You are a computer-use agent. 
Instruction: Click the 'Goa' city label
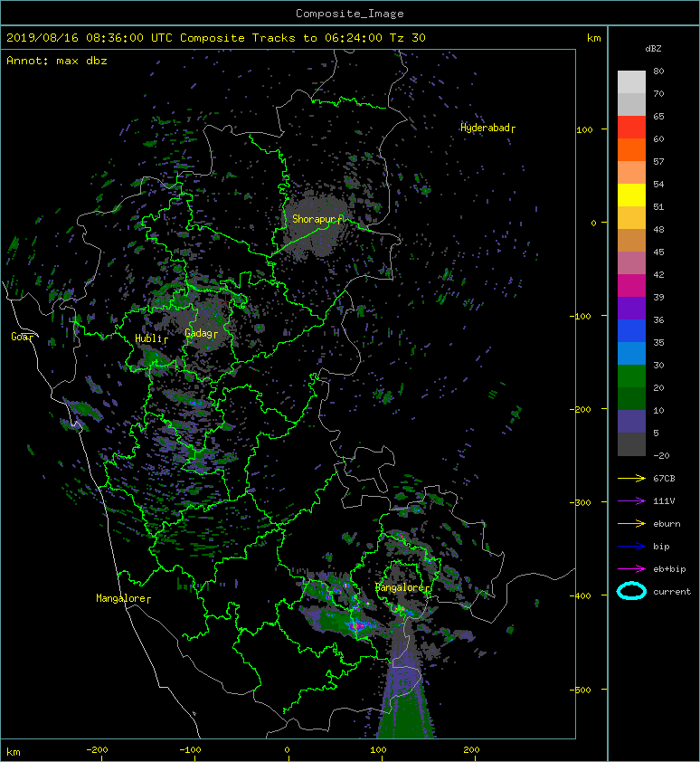(x=23, y=337)
